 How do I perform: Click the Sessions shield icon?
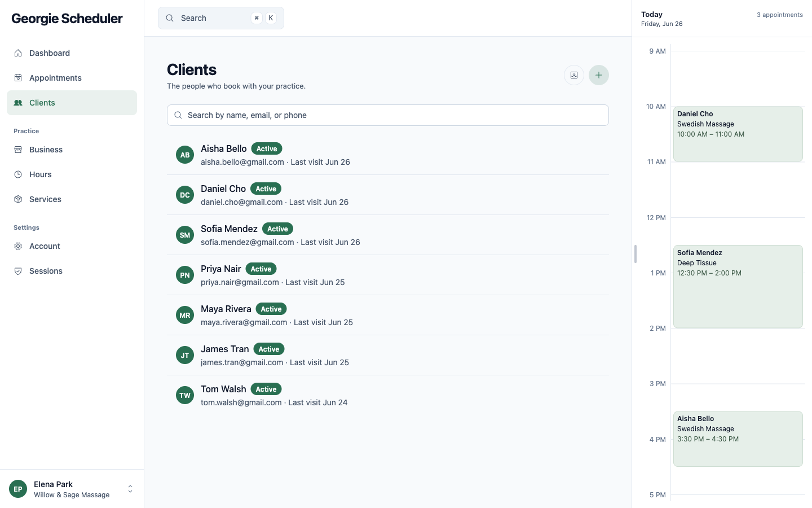pos(18,271)
